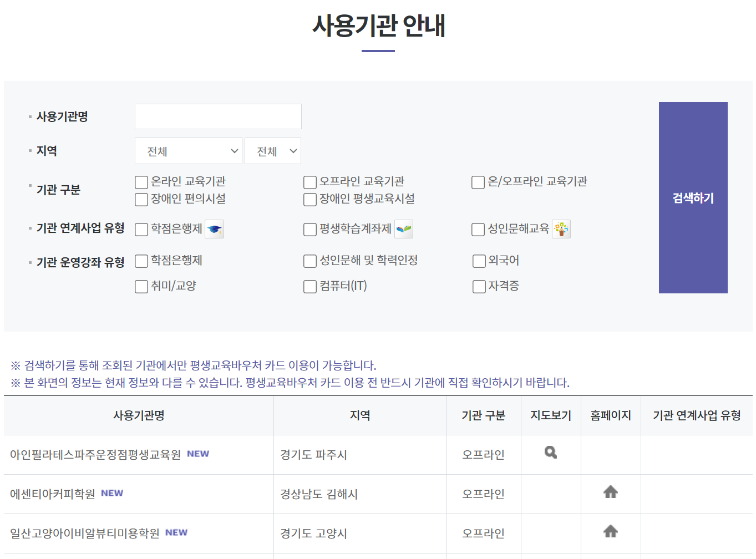Tick the 평생학습계좌제 checkbox
756x559 pixels.
click(x=310, y=230)
